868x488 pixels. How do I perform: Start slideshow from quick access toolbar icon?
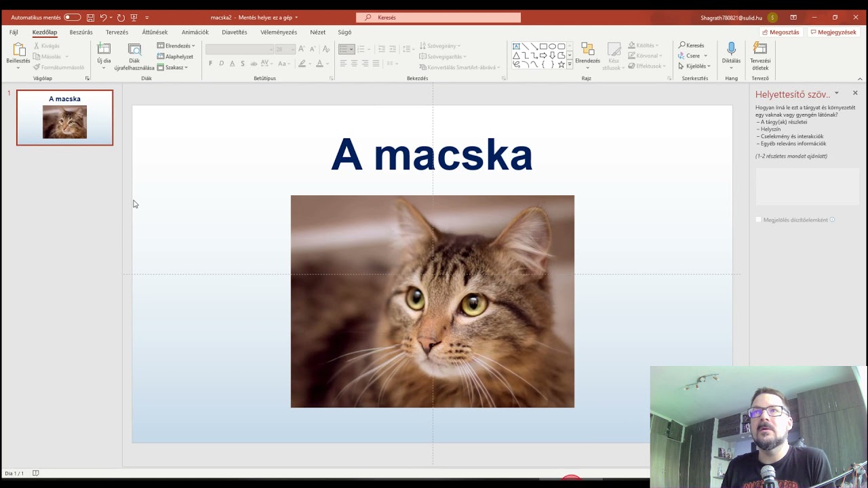134,18
